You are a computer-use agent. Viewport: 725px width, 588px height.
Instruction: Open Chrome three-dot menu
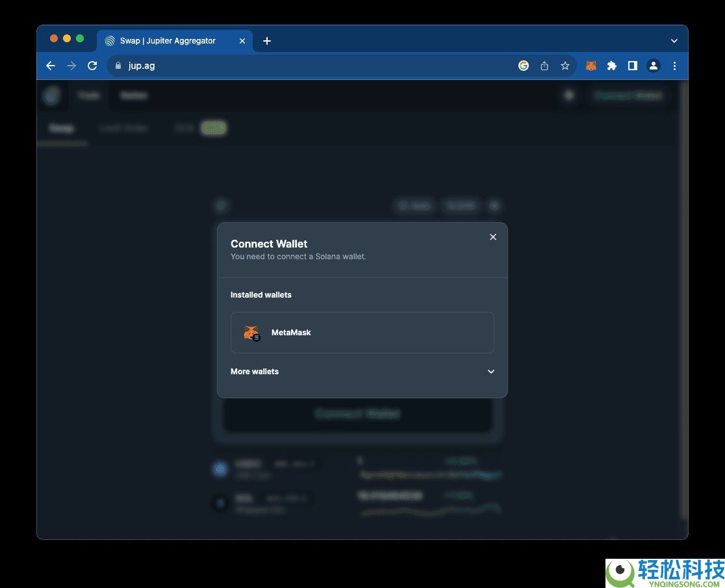tap(674, 66)
